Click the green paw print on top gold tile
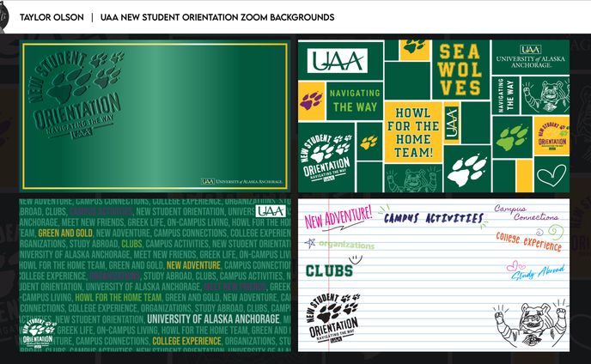Screen dimensions: 591x364 click(x=414, y=48)
